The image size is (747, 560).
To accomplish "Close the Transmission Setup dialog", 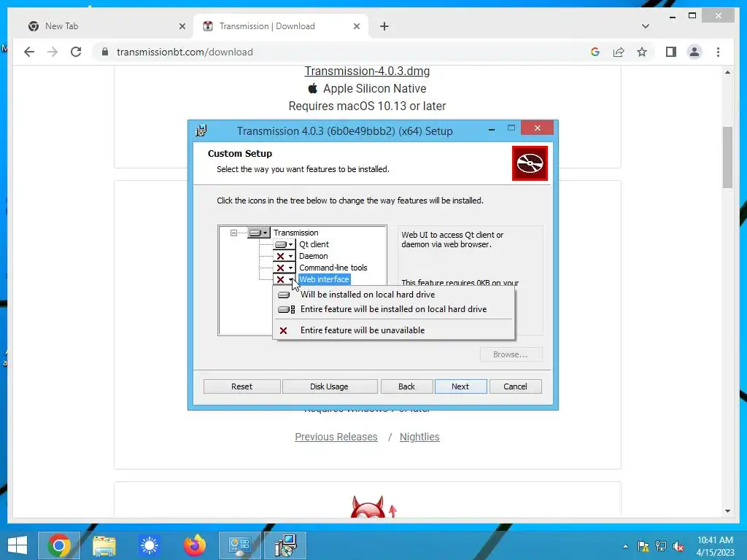I will [x=538, y=128].
